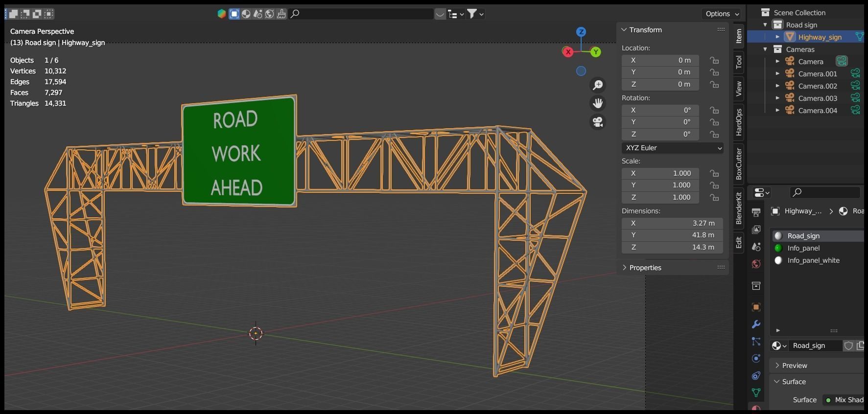Click the properties editor search field
Screen dimensions: 868x414
coord(825,192)
